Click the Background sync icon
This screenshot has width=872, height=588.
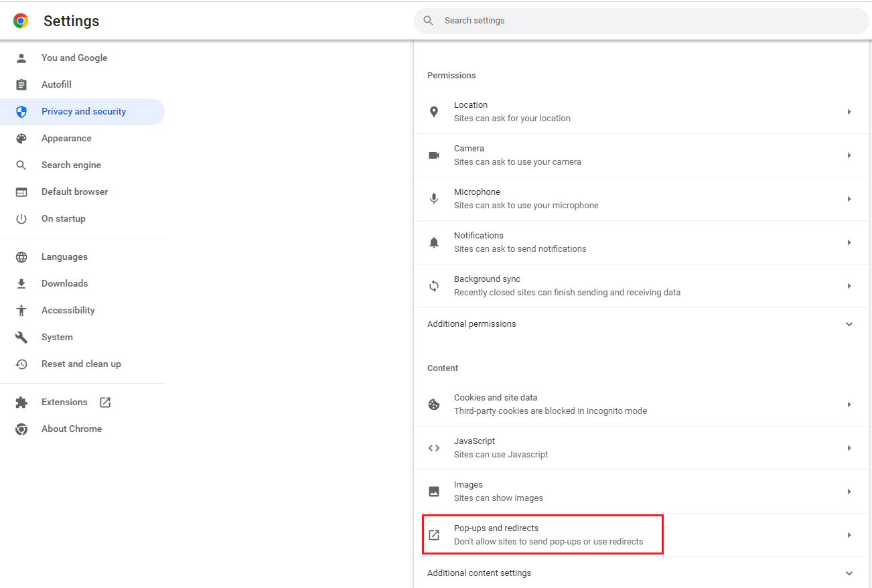[434, 286]
